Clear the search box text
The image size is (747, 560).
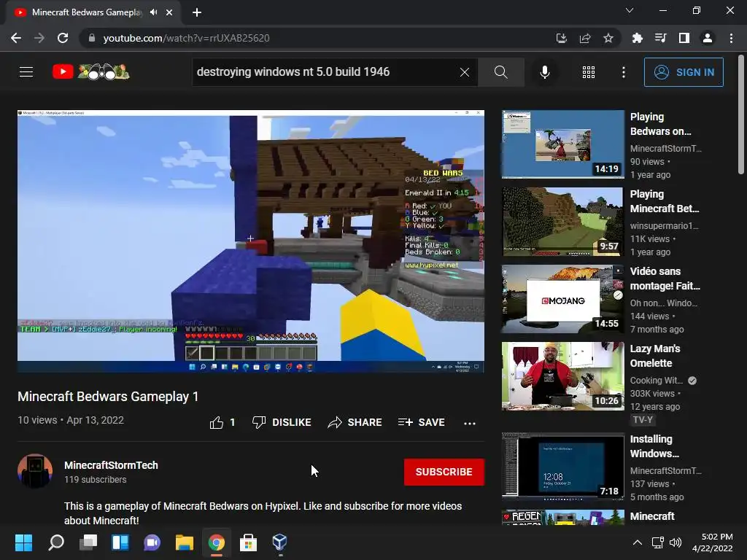tap(465, 72)
